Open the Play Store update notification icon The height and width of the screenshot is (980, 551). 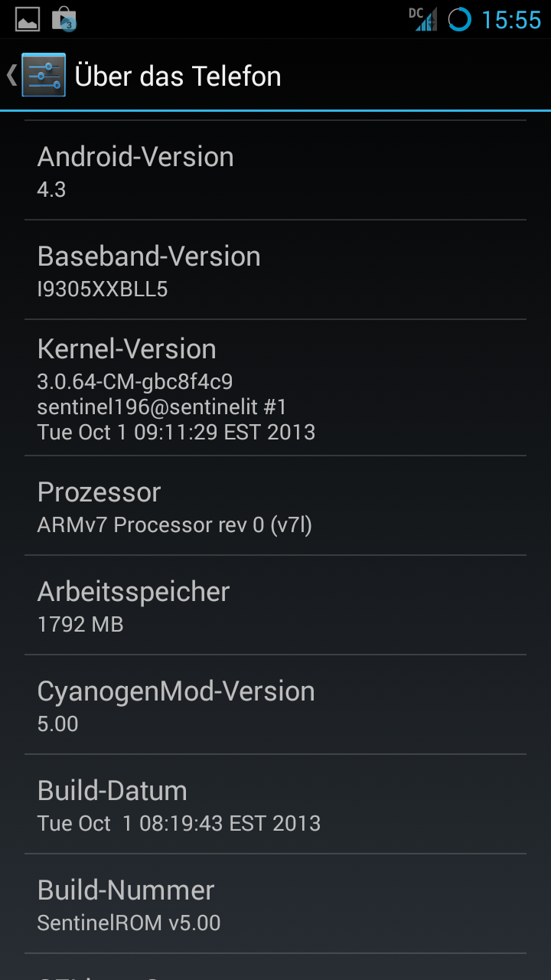click(x=64, y=19)
